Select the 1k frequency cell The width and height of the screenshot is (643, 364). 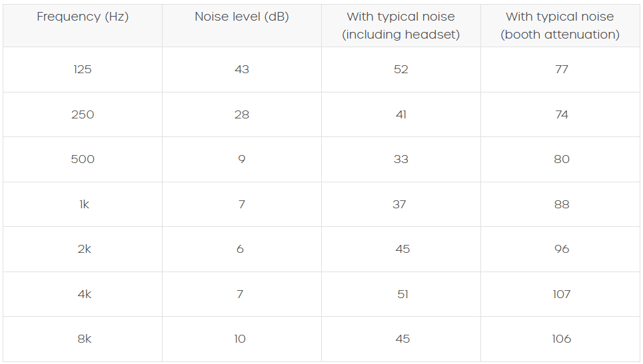(84, 204)
